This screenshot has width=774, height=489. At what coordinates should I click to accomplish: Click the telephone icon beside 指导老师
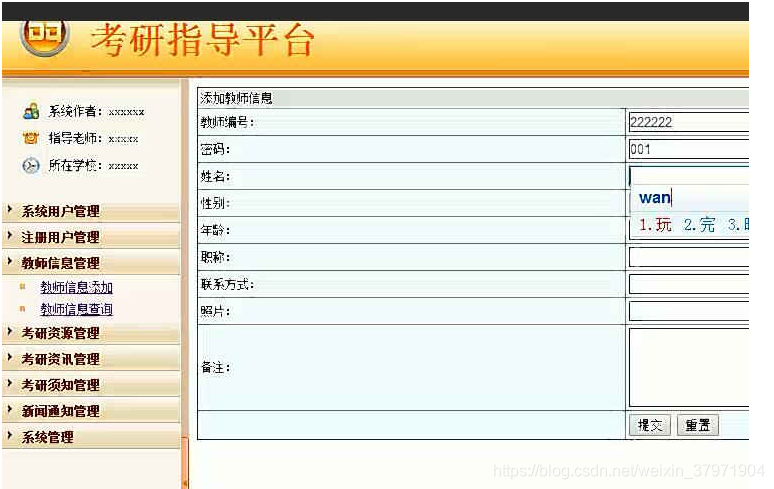coord(31,138)
